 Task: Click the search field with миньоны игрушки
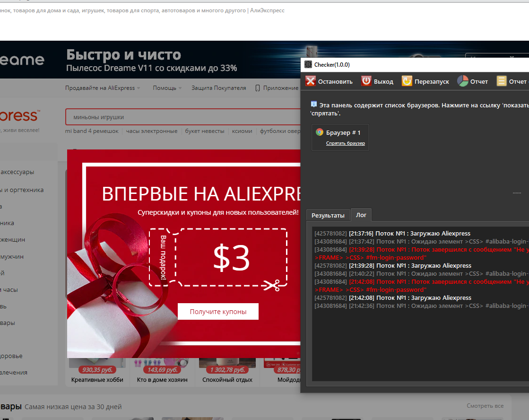(x=183, y=117)
